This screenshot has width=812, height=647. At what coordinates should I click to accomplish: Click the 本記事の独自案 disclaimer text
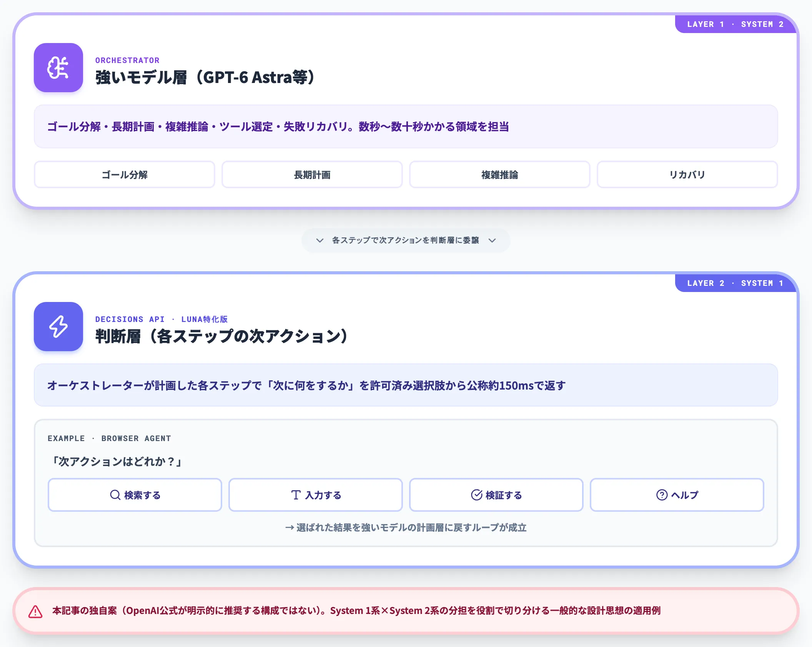(x=356, y=611)
